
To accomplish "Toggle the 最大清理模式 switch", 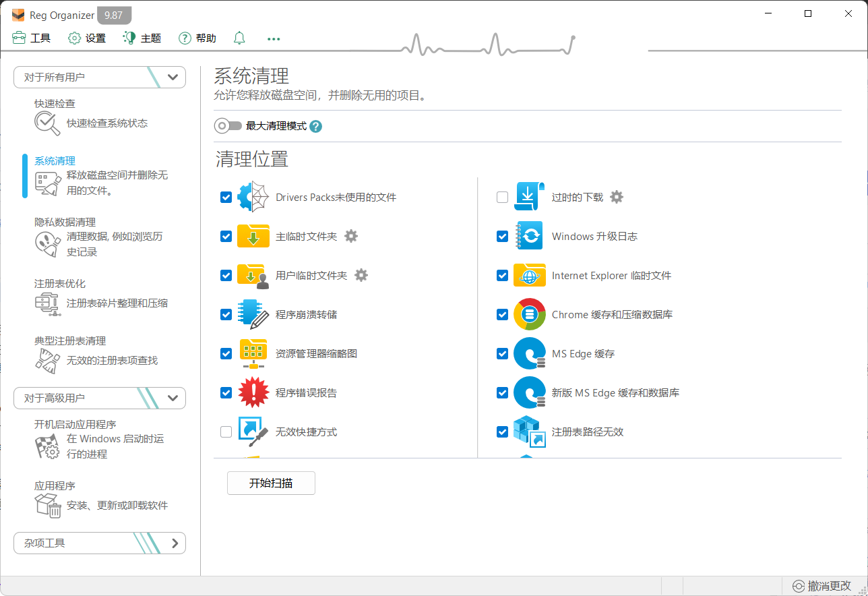I will click(x=228, y=126).
